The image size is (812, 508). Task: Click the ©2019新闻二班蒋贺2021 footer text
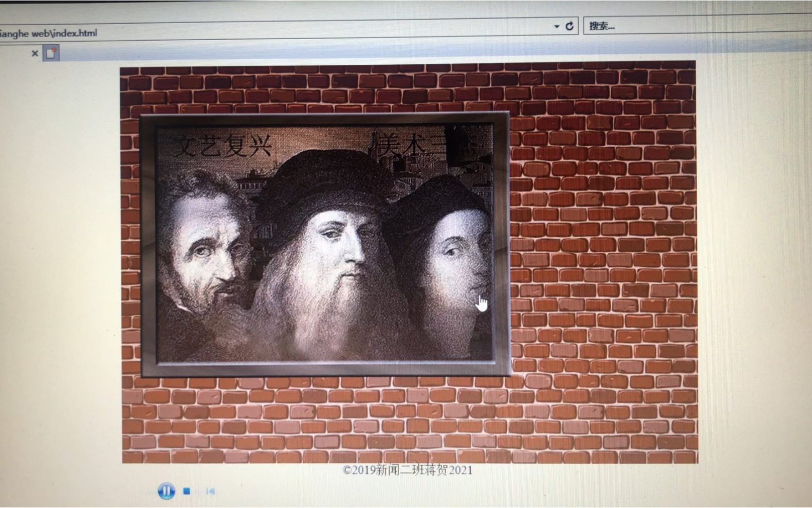[x=408, y=470]
